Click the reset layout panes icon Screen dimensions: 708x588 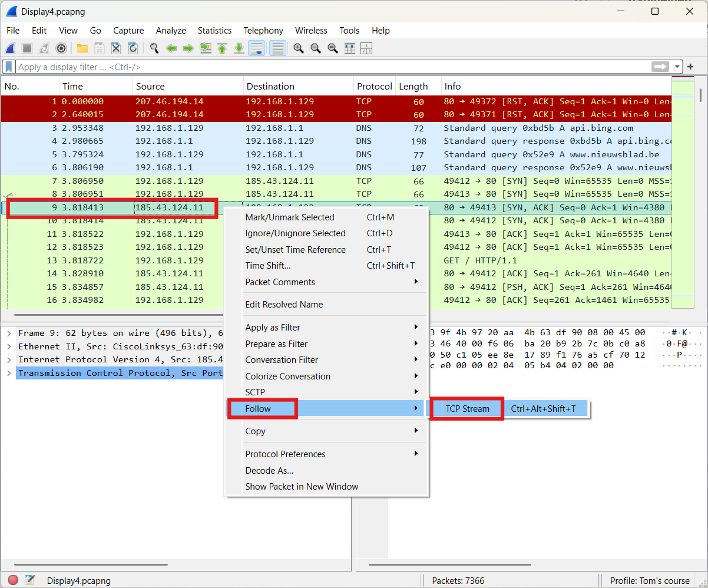tap(366, 48)
